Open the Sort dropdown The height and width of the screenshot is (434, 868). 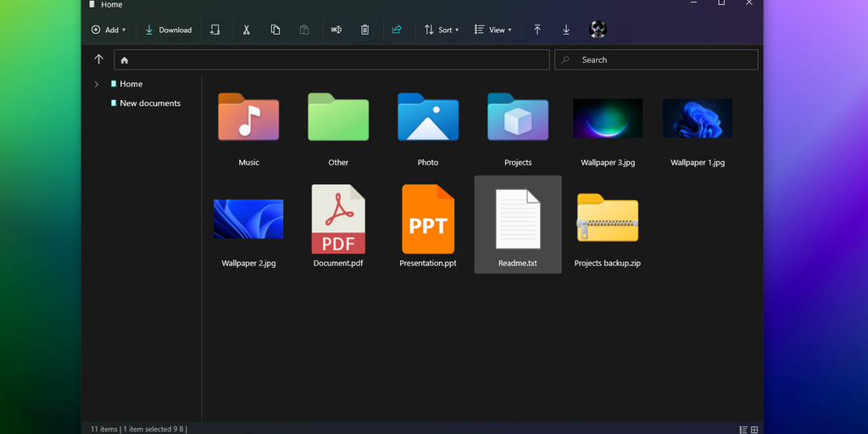pos(442,30)
